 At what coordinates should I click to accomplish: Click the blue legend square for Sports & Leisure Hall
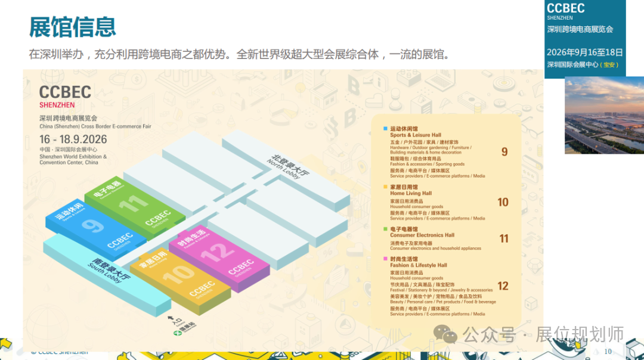(x=385, y=129)
